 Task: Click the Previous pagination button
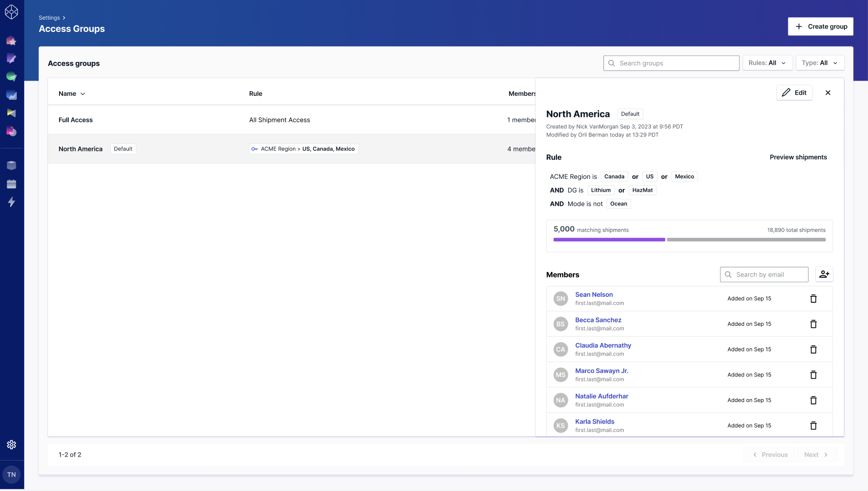pos(770,455)
